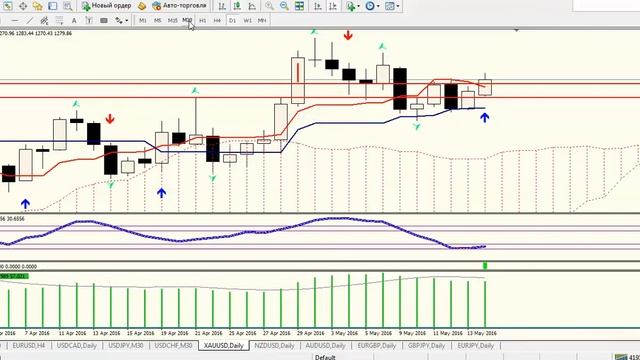Screen dimensions: 640x360
Task: Switch to the NZDUSD,Daily chart tab
Action: 274,345
